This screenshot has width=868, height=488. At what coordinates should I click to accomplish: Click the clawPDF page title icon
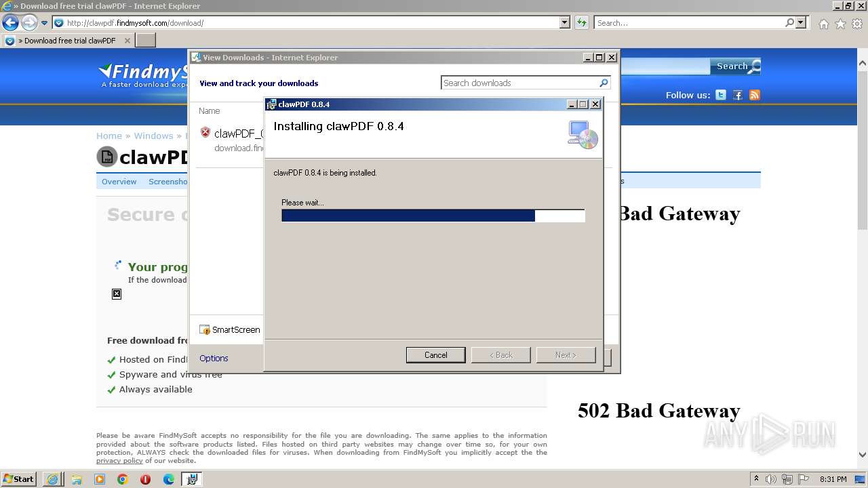tap(106, 157)
